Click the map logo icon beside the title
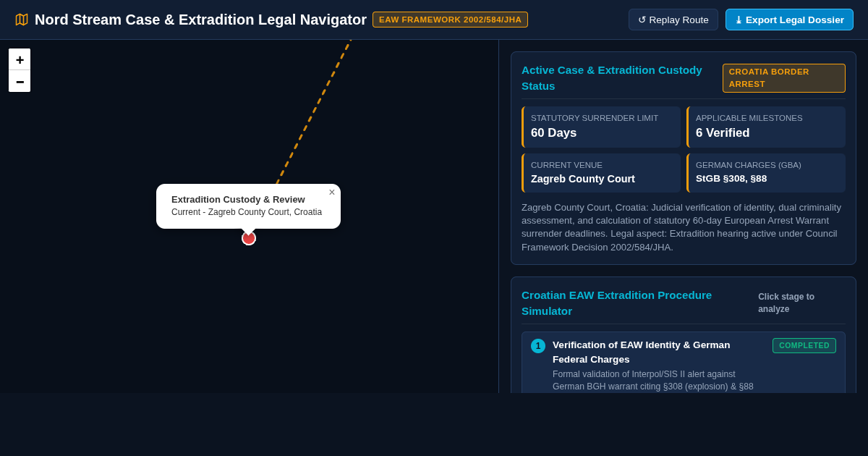The width and height of the screenshot is (868, 456). (x=22, y=20)
